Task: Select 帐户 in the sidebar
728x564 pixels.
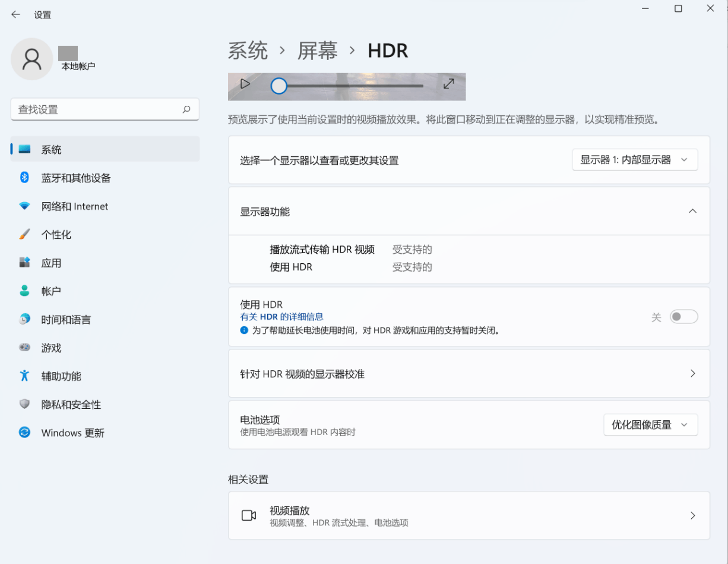Action: point(105,291)
